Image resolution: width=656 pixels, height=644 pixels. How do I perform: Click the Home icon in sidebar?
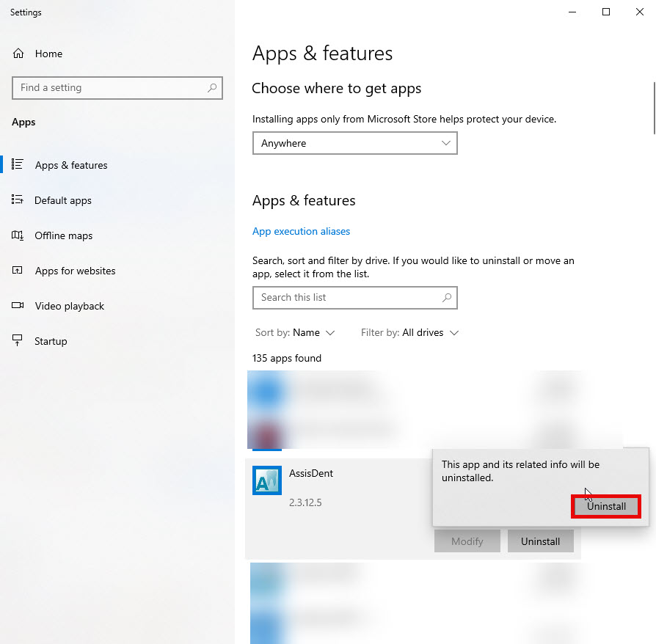pos(18,54)
